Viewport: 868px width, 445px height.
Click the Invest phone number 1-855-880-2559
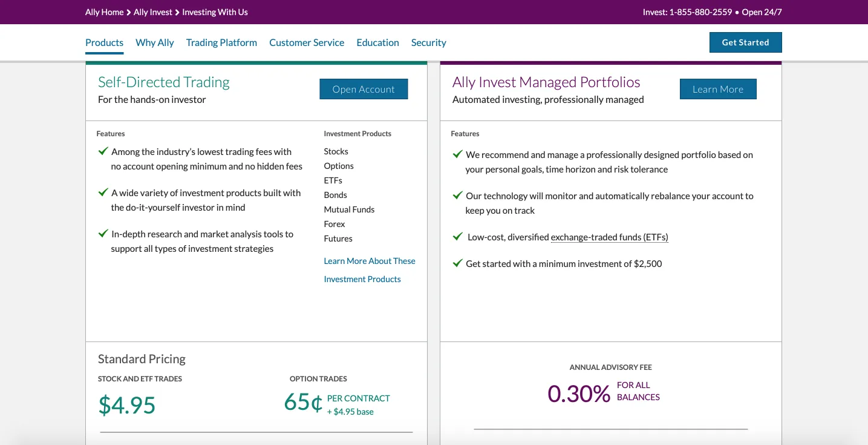click(x=700, y=12)
